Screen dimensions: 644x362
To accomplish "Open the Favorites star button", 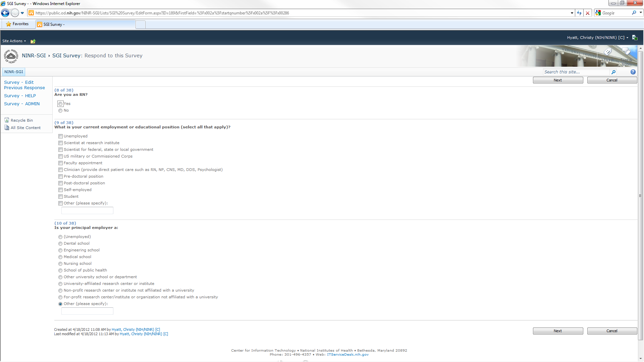I will click(x=17, y=24).
